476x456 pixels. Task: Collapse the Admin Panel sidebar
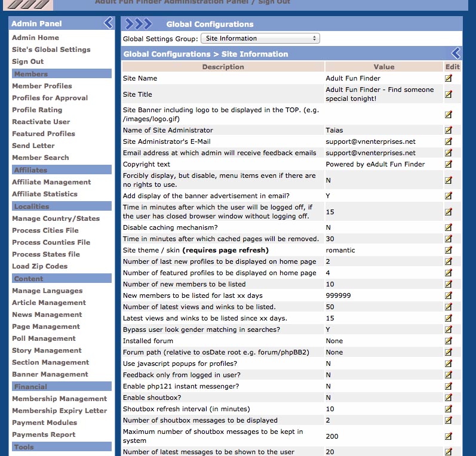click(108, 23)
